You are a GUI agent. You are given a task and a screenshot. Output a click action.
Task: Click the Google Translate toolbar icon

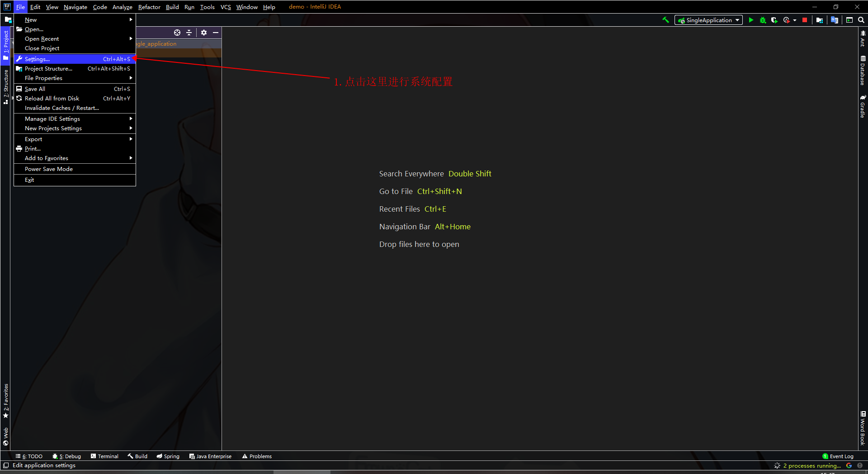point(835,20)
